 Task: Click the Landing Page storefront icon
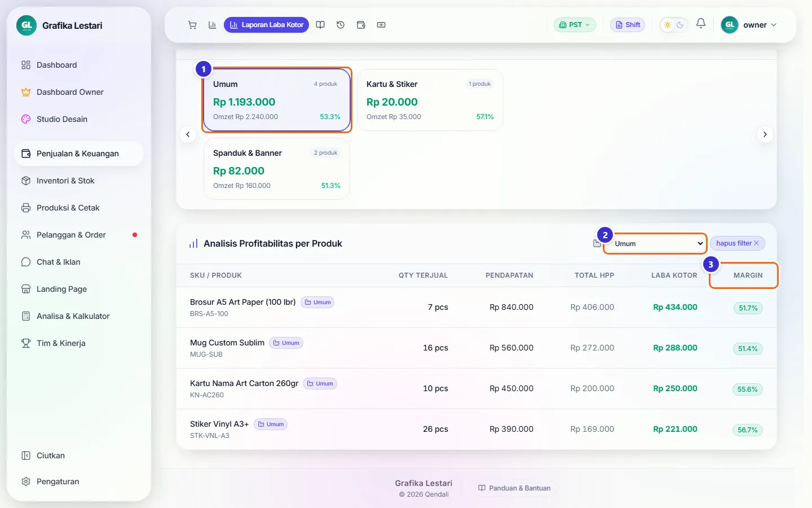pos(26,289)
